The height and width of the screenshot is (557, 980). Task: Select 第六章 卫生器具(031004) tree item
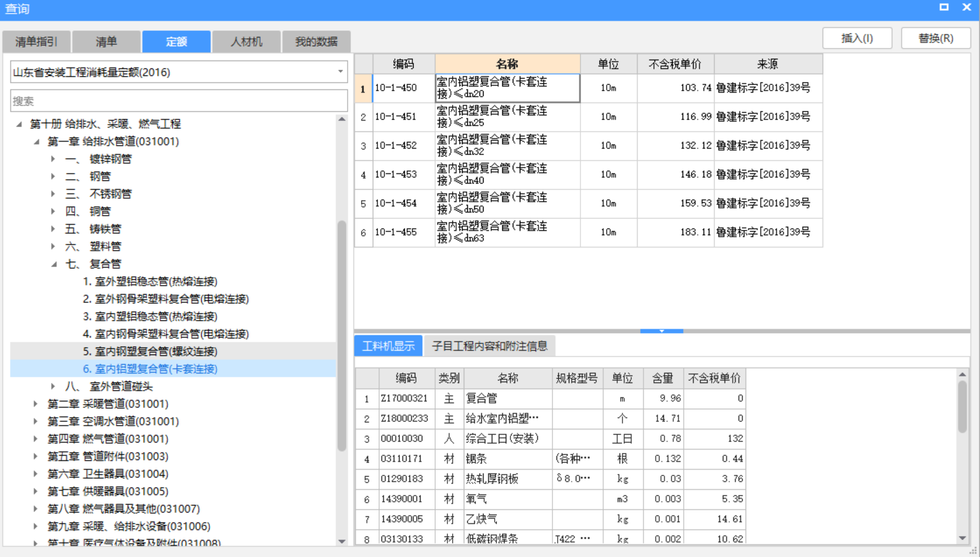pyautogui.click(x=108, y=474)
